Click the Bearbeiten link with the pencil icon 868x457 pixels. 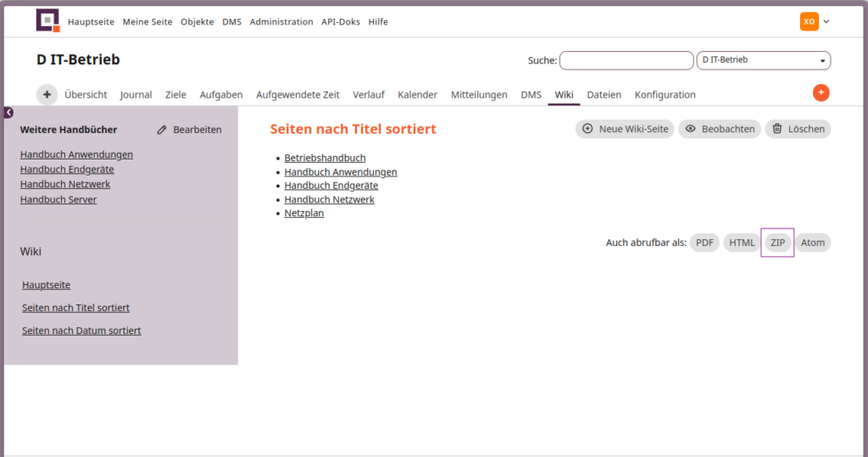pos(189,130)
